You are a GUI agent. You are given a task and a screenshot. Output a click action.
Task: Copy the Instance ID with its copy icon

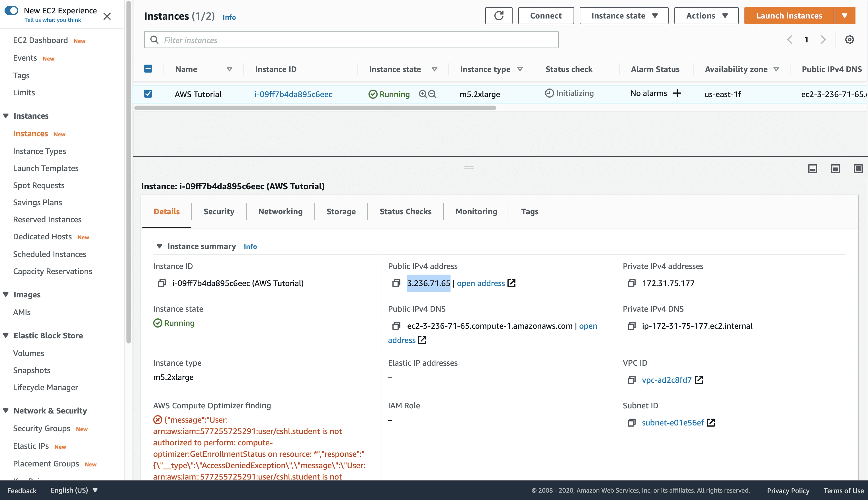(161, 283)
